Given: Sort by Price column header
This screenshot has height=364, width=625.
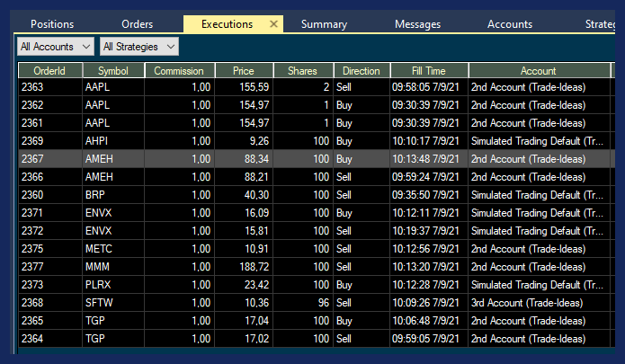Looking at the screenshot, I should (244, 71).
